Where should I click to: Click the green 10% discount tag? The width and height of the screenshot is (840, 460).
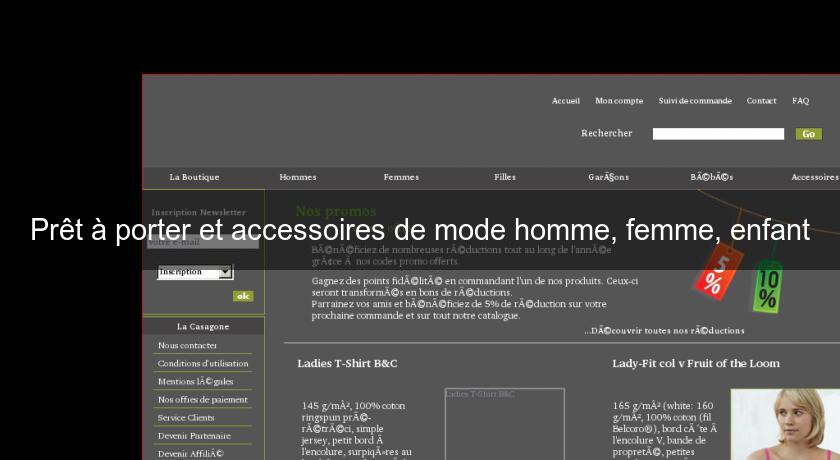[768, 287]
